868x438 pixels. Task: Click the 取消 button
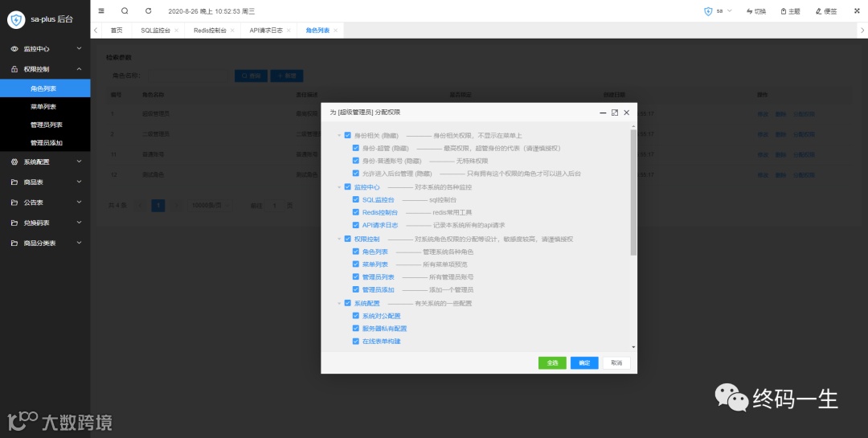(616, 363)
